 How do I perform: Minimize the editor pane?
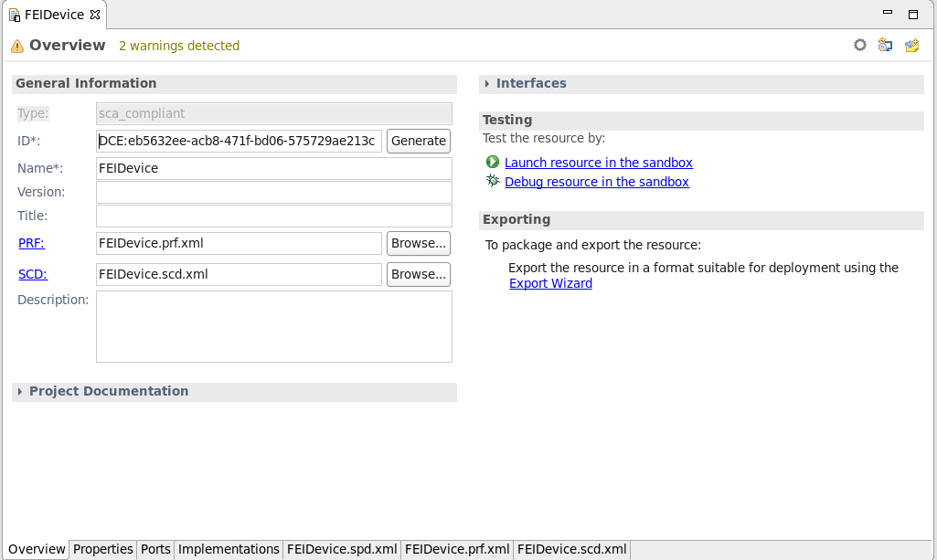click(x=888, y=14)
